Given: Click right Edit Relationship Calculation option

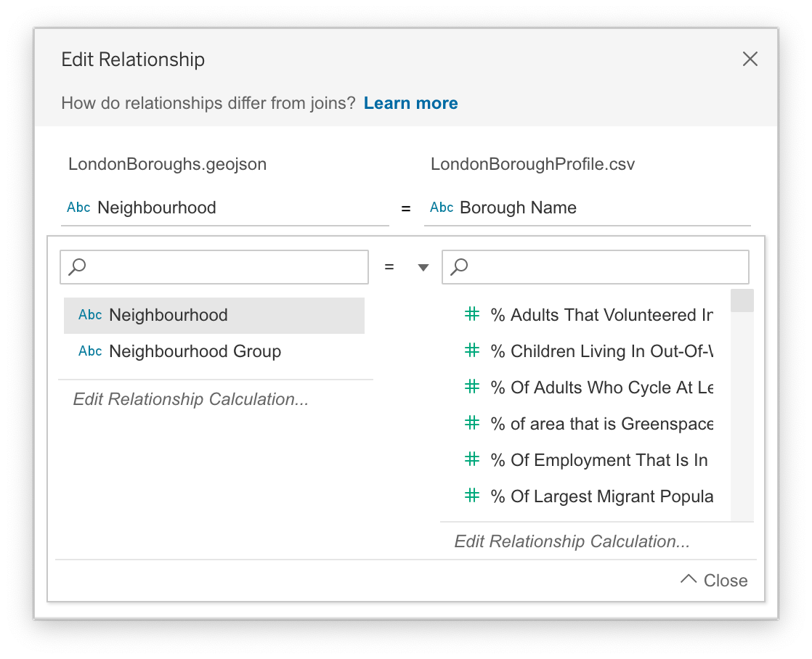Looking at the screenshot, I should pos(572,541).
